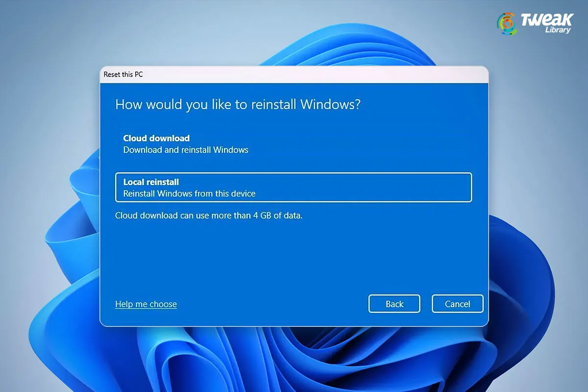
Task: Click the Local reinstall heading text
Action: 150,181
